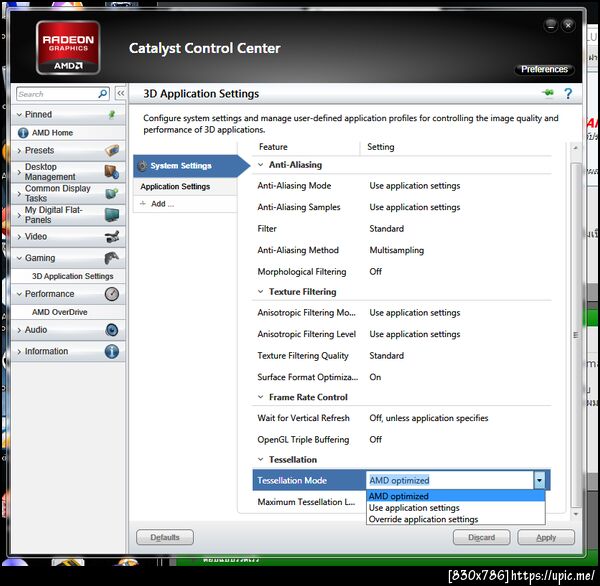Expand the Presets group

[x=19, y=151]
